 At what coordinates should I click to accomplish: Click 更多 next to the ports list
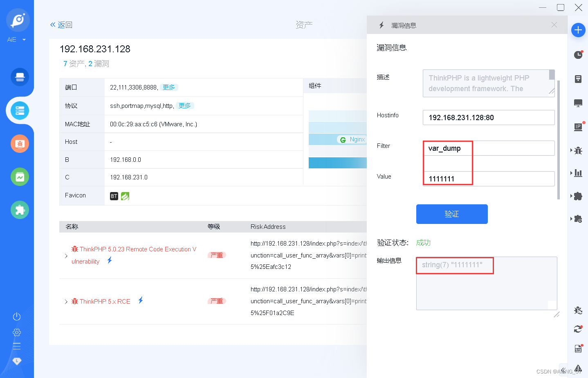click(x=169, y=87)
